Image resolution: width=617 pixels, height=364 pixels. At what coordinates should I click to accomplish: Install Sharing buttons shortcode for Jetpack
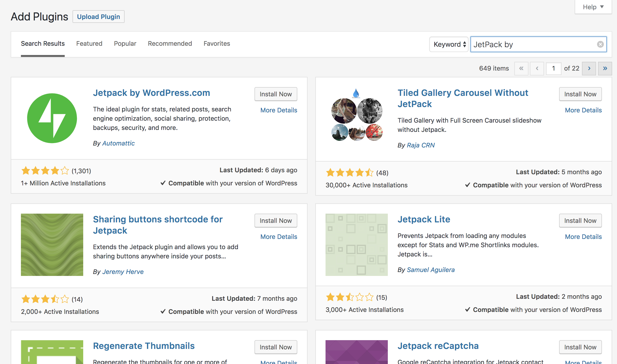[276, 221]
